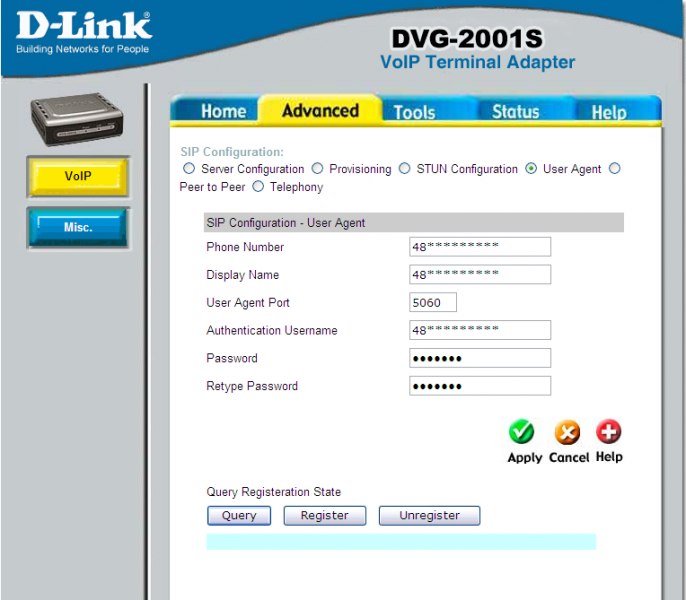
Task: Click the Query button
Action: (239, 516)
